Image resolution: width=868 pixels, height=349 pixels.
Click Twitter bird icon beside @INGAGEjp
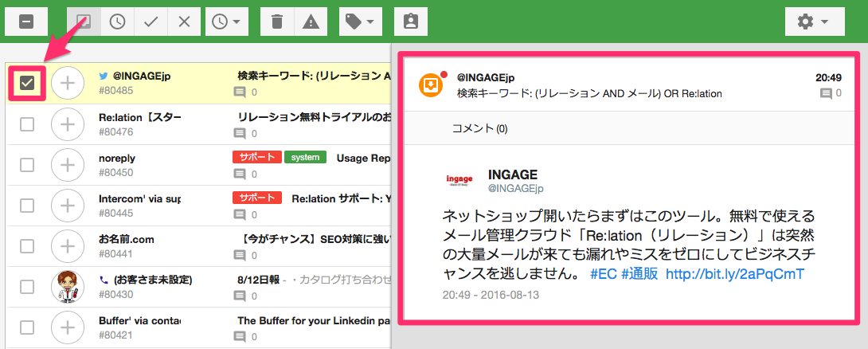tap(104, 76)
